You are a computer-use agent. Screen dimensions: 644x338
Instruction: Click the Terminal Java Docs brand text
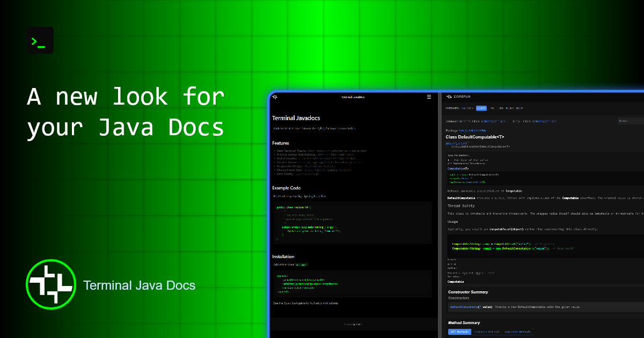point(139,285)
